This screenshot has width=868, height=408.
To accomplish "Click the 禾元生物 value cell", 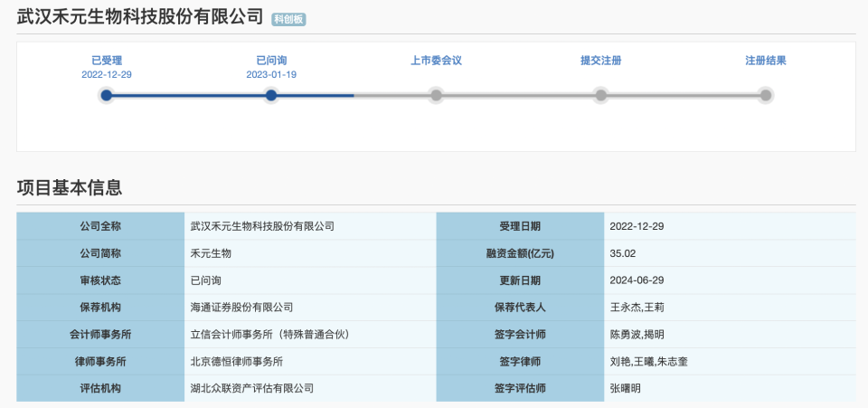I will point(310,253).
